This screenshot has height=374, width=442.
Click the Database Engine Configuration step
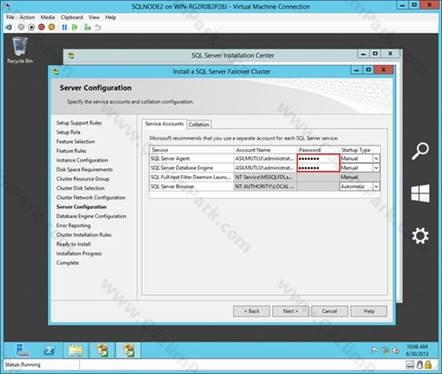[x=91, y=216]
